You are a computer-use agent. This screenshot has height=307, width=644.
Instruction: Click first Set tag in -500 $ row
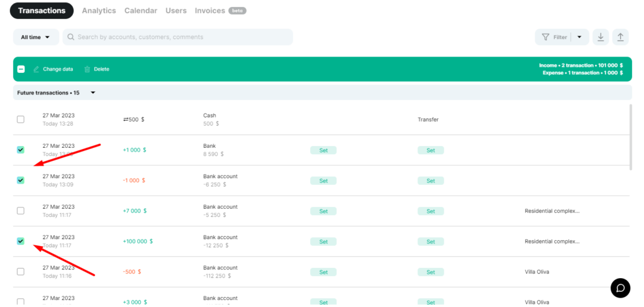point(323,272)
